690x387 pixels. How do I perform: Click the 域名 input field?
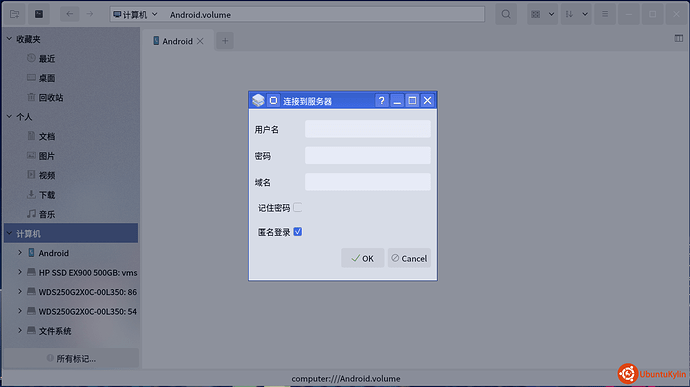click(x=368, y=182)
